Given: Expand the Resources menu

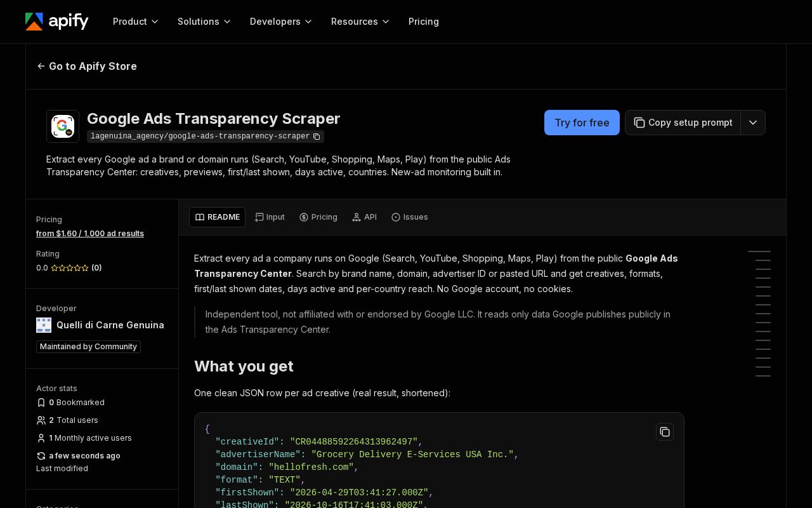Looking at the screenshot, I should tap(360, 22).
